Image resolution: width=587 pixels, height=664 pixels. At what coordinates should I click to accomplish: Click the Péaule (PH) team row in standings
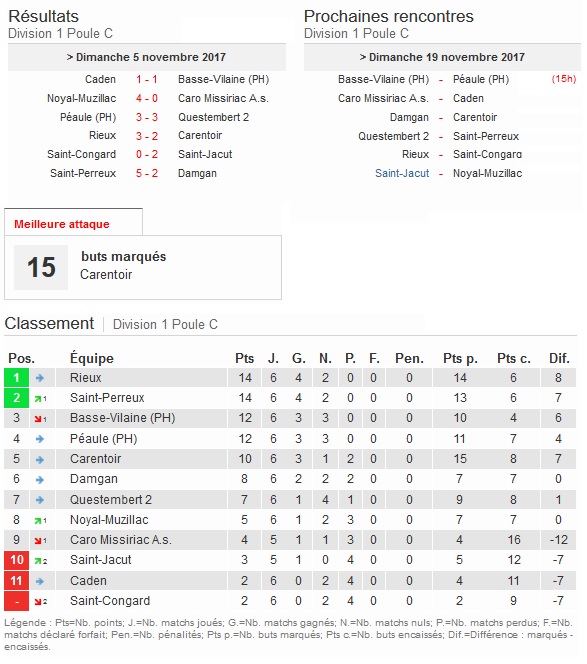290,439
